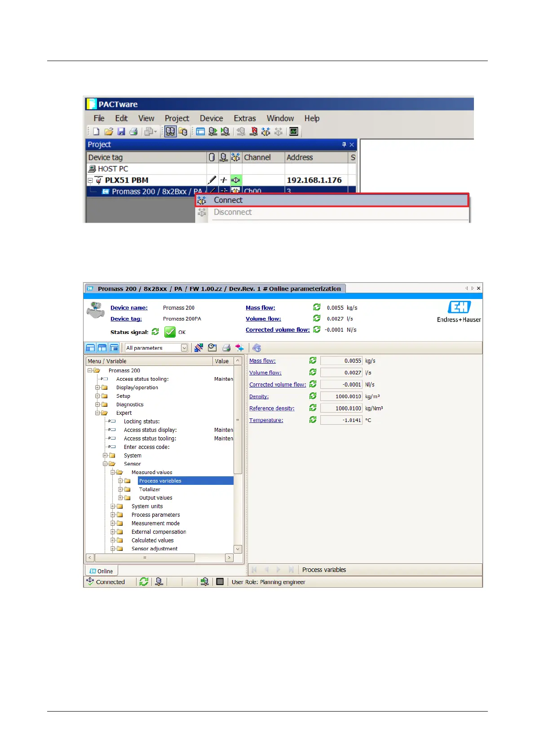Click the Reference density link
535x756 pixels.
point(272,408)
